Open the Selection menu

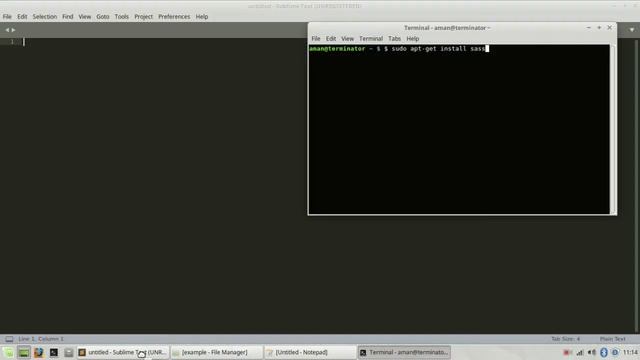click(44, 17)
